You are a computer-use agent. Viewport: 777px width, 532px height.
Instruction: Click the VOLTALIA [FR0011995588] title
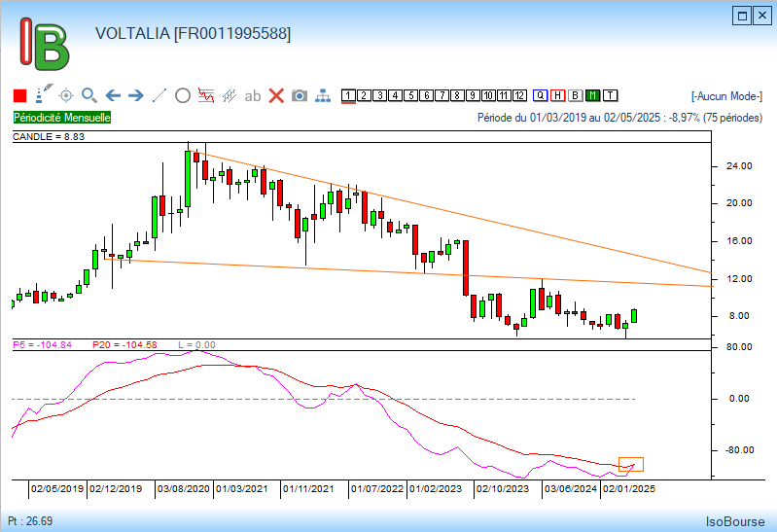[x=193, y=34]
